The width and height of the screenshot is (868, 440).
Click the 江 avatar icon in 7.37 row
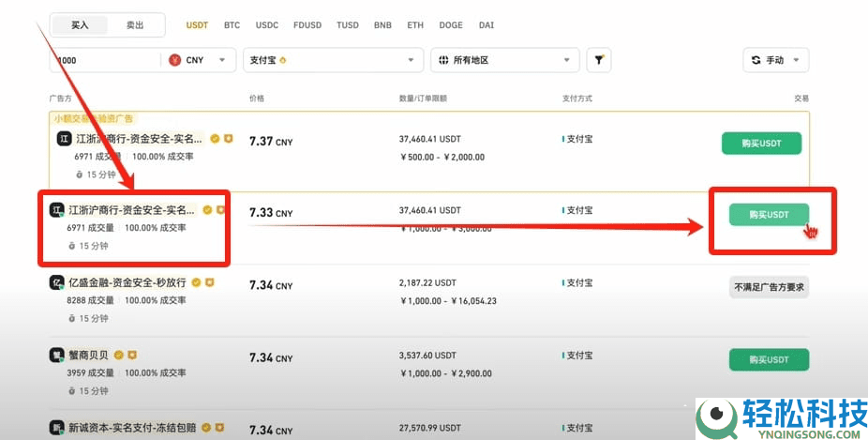(x=65, y=139)
